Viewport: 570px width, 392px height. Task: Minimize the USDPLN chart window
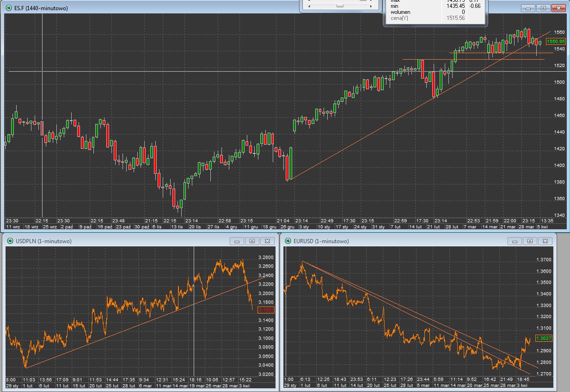[237, 241]
